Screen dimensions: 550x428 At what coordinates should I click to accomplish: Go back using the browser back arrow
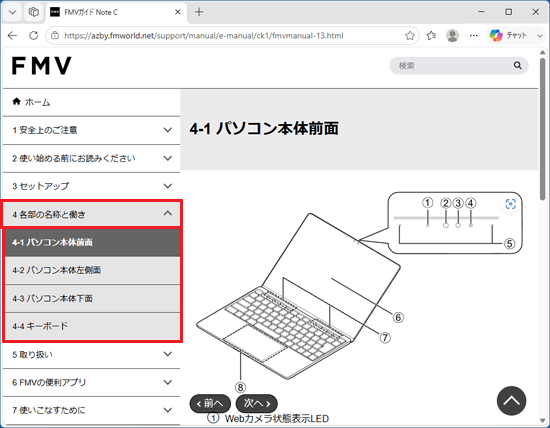13,35
